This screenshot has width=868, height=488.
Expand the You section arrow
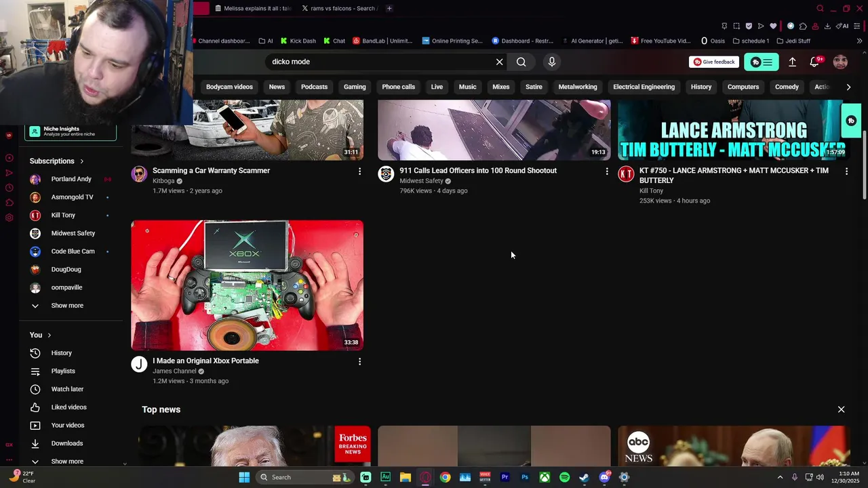coord(49,335)
